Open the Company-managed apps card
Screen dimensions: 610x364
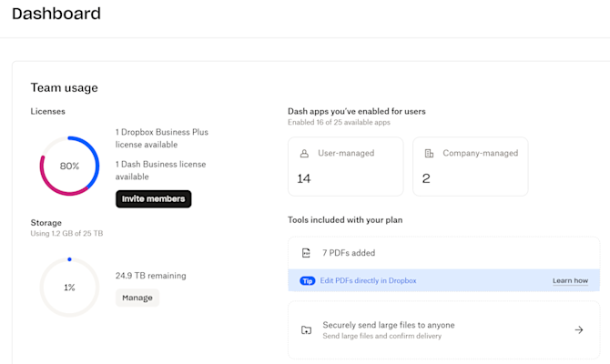coord(471,167)
